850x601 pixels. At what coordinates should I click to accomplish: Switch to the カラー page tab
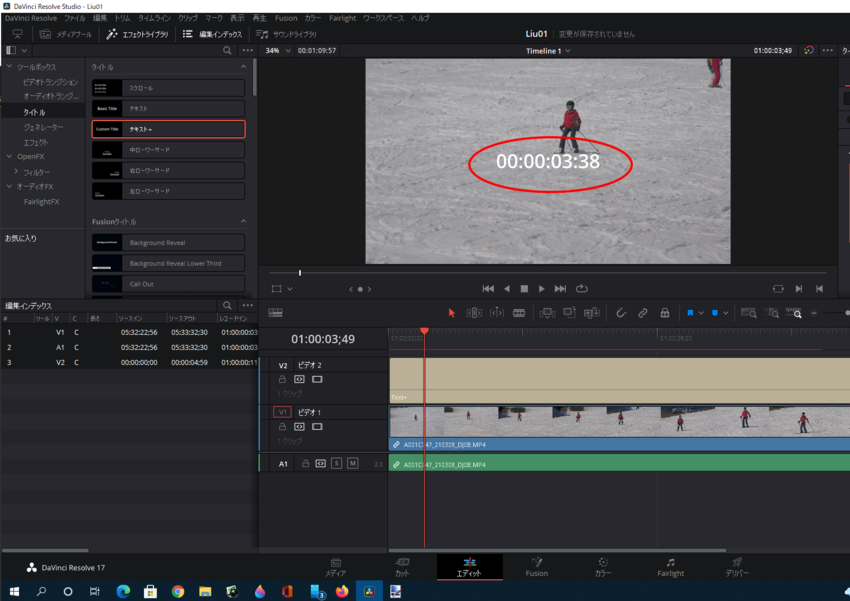603,567
